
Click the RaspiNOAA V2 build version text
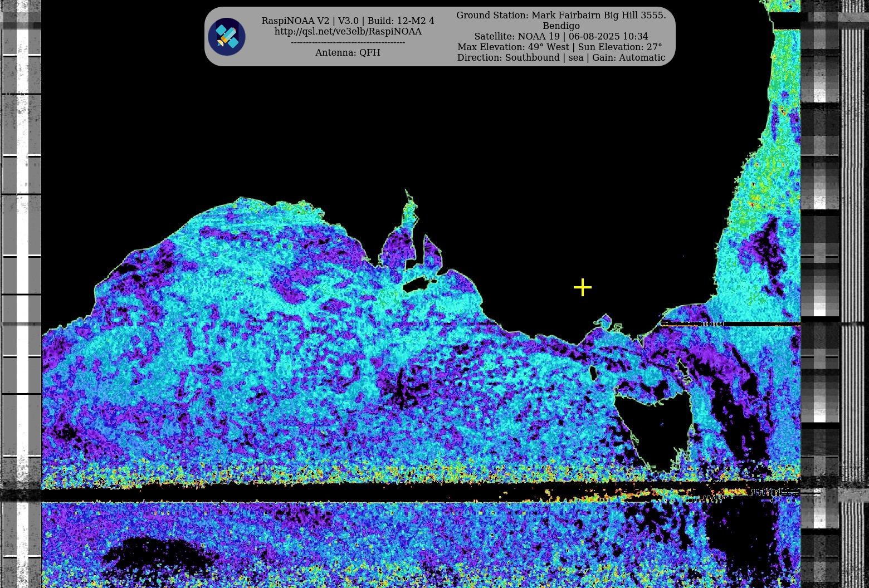[348, 21]
